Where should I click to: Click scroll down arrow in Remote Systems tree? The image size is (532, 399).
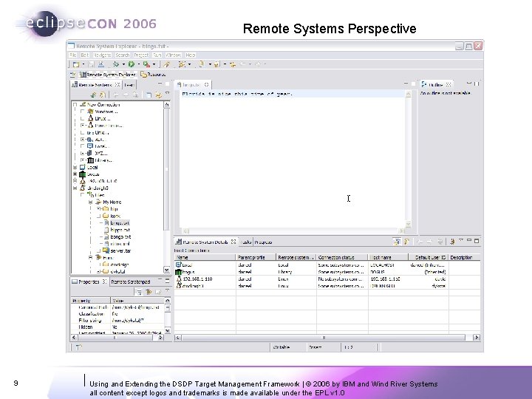(x=166, y=270)
